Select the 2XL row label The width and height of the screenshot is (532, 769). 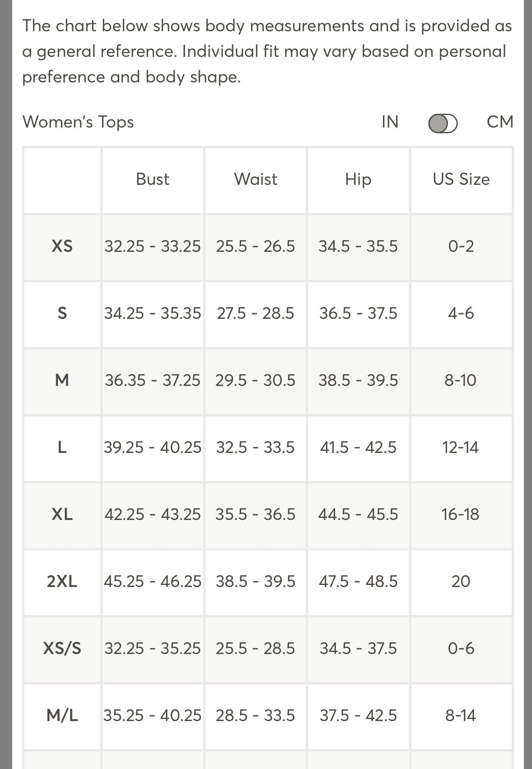coord(62,581)
